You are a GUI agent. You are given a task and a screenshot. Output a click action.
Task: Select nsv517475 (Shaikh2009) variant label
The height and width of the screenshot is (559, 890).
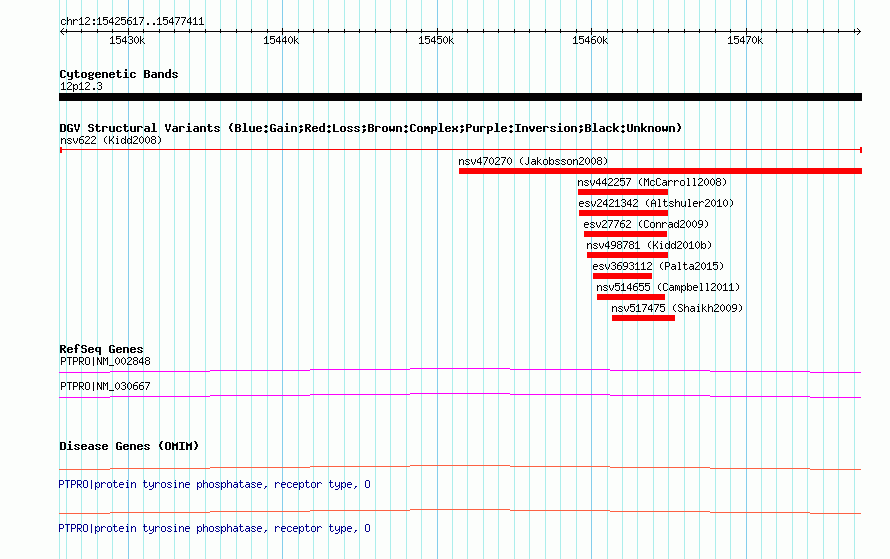pyautogui.click(x=677, y=308)
